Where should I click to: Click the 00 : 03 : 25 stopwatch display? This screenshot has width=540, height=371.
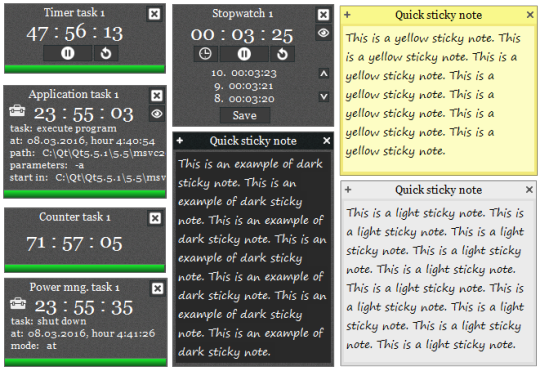tap(242, 34)
